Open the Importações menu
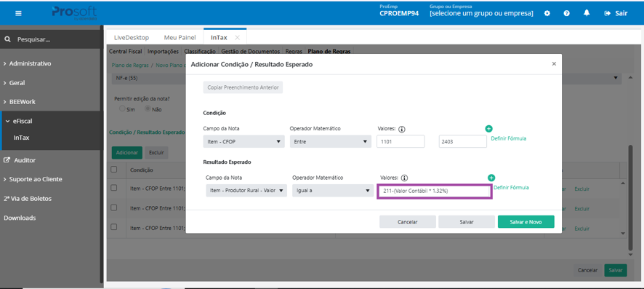644x289 pixels. (x=163, y=52)
